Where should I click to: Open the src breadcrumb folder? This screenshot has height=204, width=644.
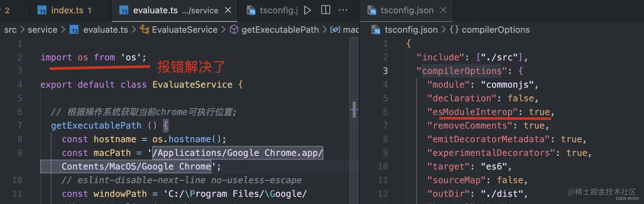[10, 29]
